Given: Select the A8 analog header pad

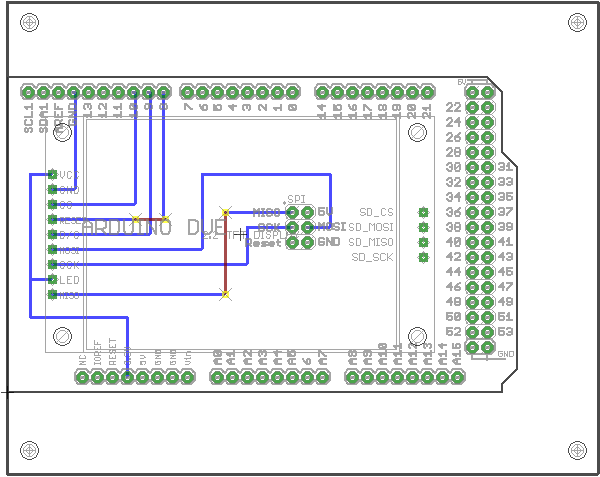Looking at the screenshot, I should point(352,378).
